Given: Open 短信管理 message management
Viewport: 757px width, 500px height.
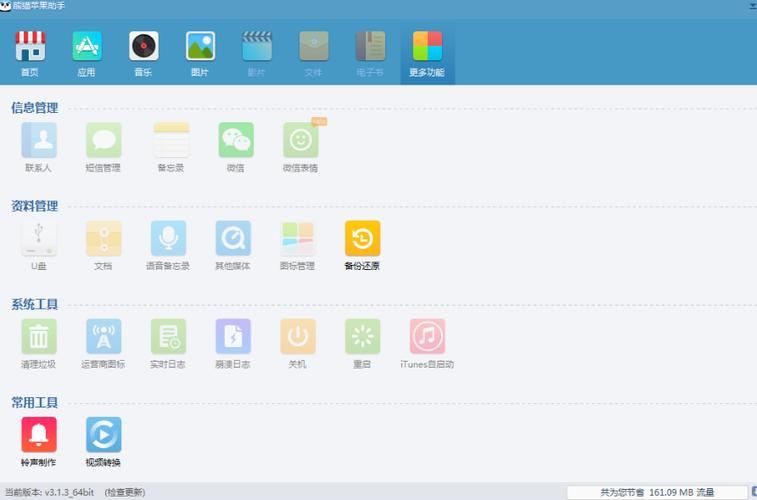Looking at the screenshot, I should click(x=103, y=141).
